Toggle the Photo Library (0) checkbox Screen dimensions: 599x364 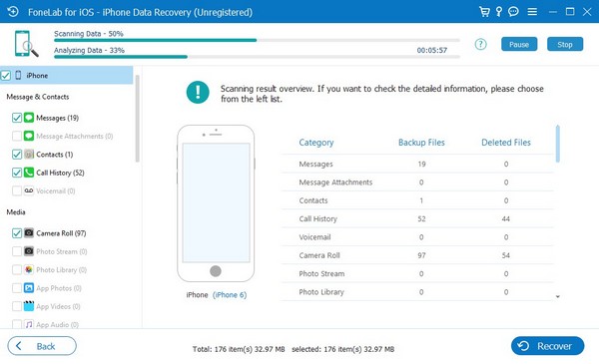pos(16,269)
